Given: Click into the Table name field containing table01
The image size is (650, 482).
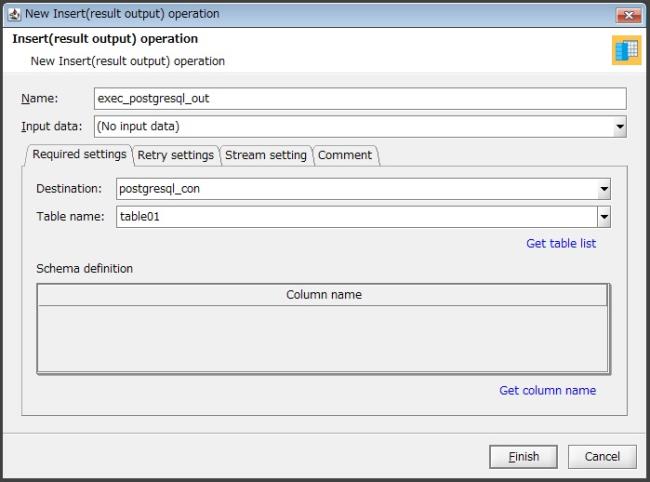Looking at the screenshot, I should (x=350, y=217).
